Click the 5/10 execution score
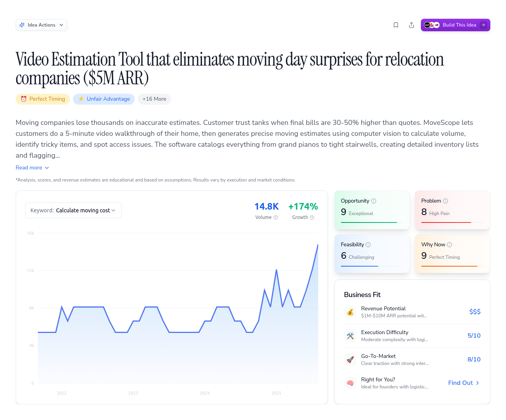The image size is (506, 420). click(474, 336)
